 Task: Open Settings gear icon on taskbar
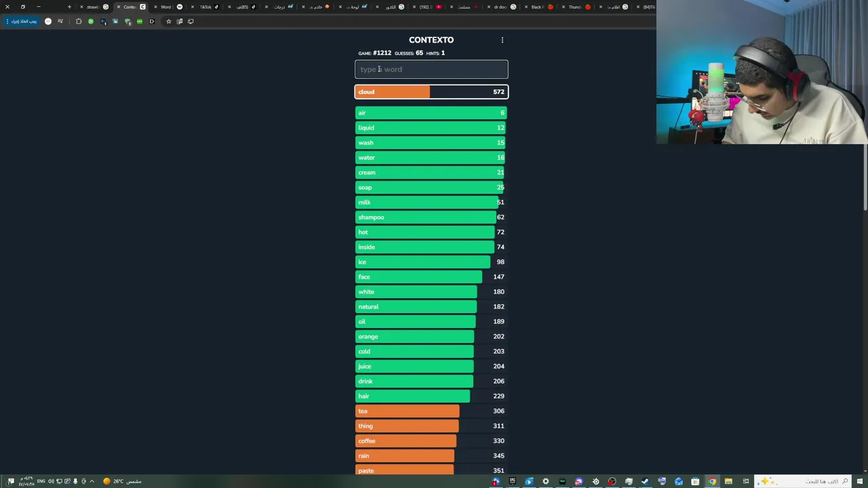pos(546,481)
